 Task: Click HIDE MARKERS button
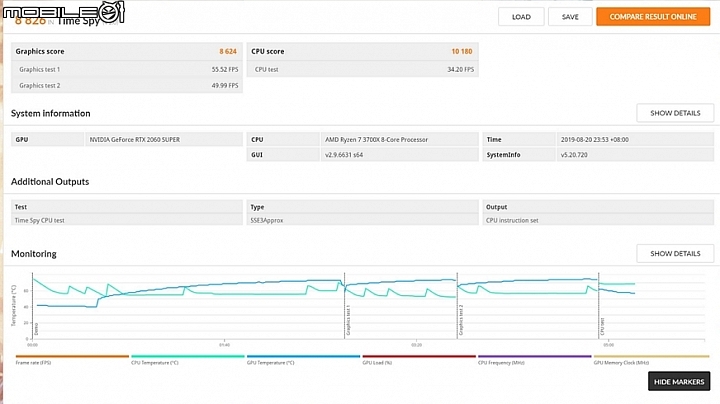tap(679, 382)
